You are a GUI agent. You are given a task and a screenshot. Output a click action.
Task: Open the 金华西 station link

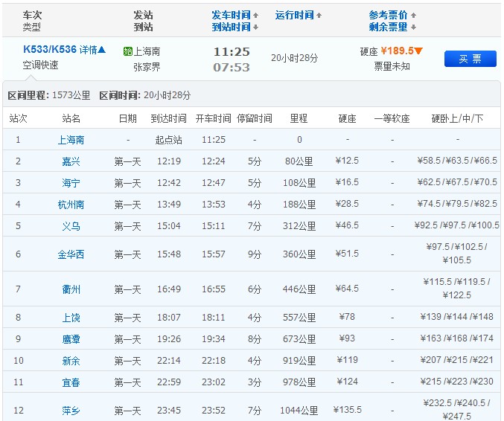point(71,254)
